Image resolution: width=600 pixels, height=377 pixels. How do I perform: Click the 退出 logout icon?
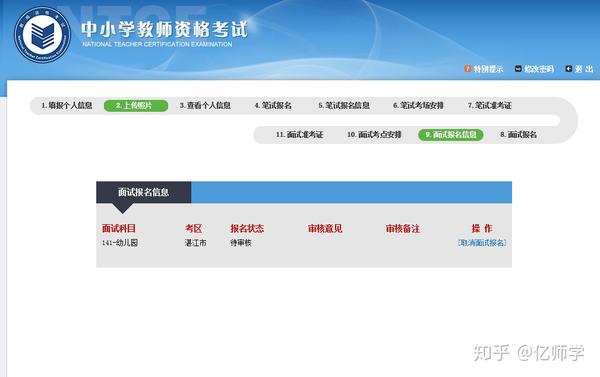[569, 69]
